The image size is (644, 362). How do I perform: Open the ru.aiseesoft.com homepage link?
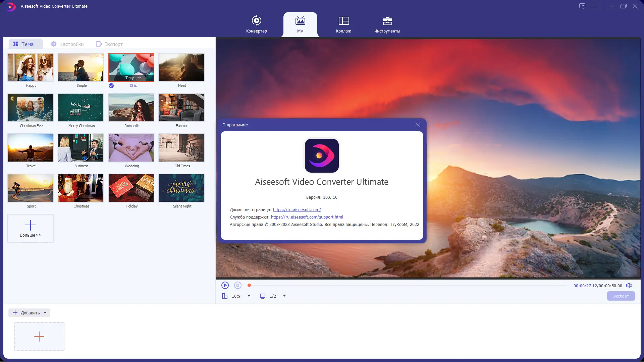(297, 209)
